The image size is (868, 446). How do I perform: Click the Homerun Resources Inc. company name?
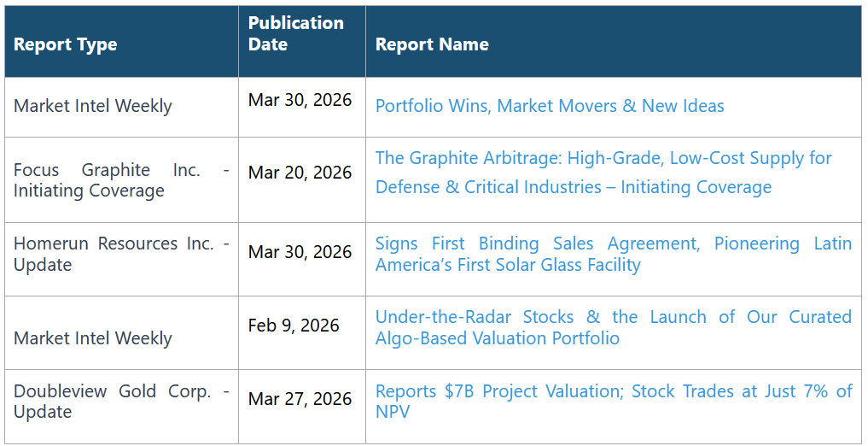coord(114,244)
